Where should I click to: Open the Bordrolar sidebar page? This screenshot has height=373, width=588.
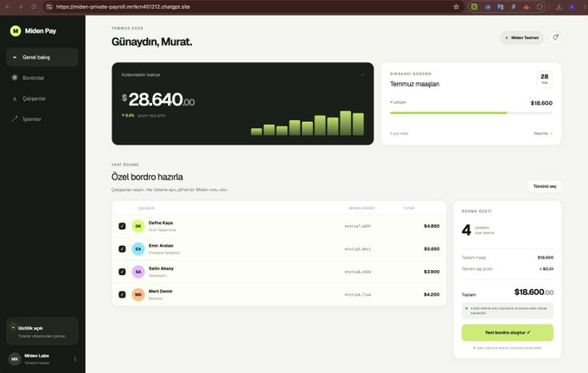pyautogui.click(x=42, y=78)
